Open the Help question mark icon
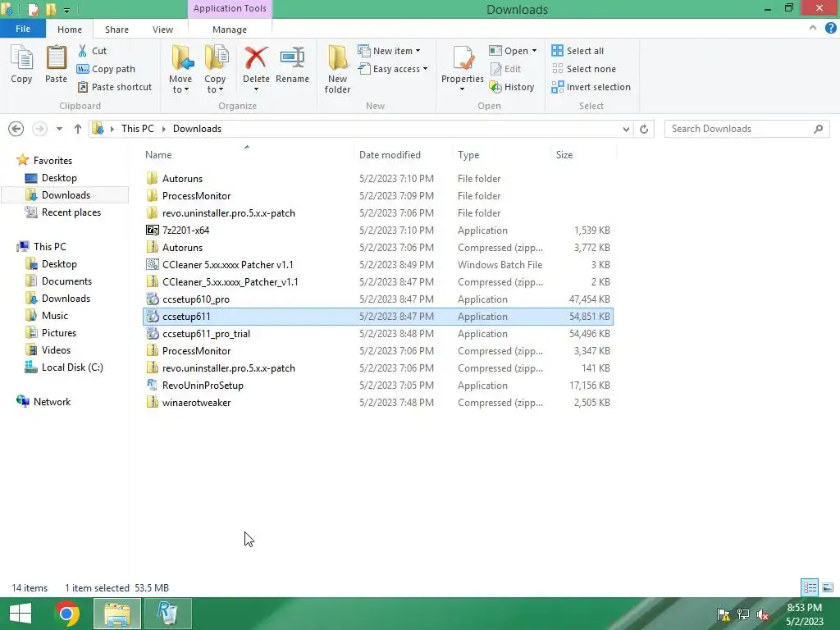The width and height of the screenshot is (840, 630). [830, 29]
